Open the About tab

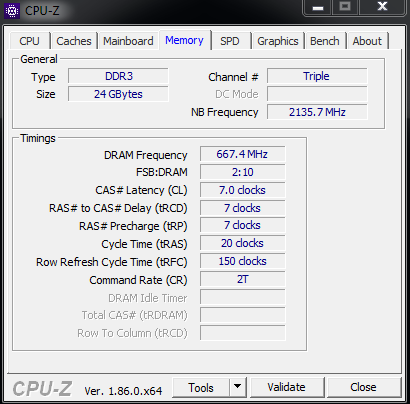tap(367, 41)
